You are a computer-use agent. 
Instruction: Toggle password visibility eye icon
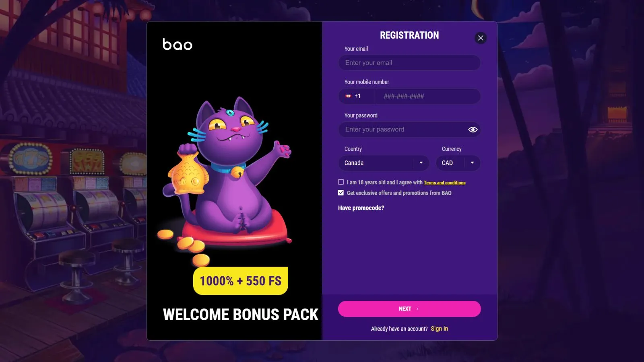[x=473, y=130]
